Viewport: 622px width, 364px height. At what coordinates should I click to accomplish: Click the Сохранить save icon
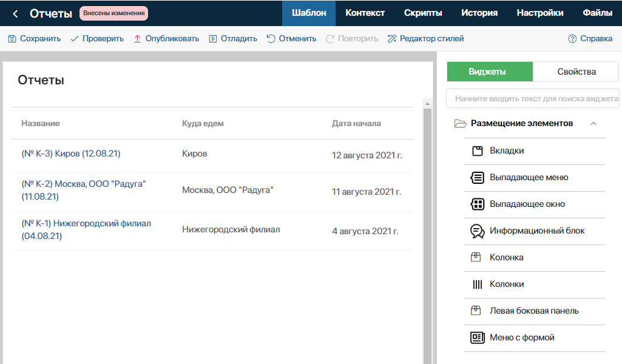(x=12, y=39)
